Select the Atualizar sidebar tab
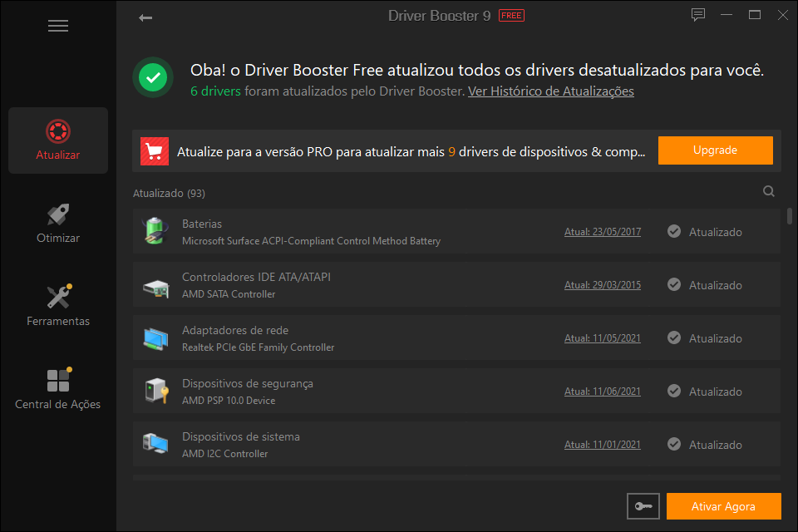Viewport: 798px width, 532px height. point(58,140)
